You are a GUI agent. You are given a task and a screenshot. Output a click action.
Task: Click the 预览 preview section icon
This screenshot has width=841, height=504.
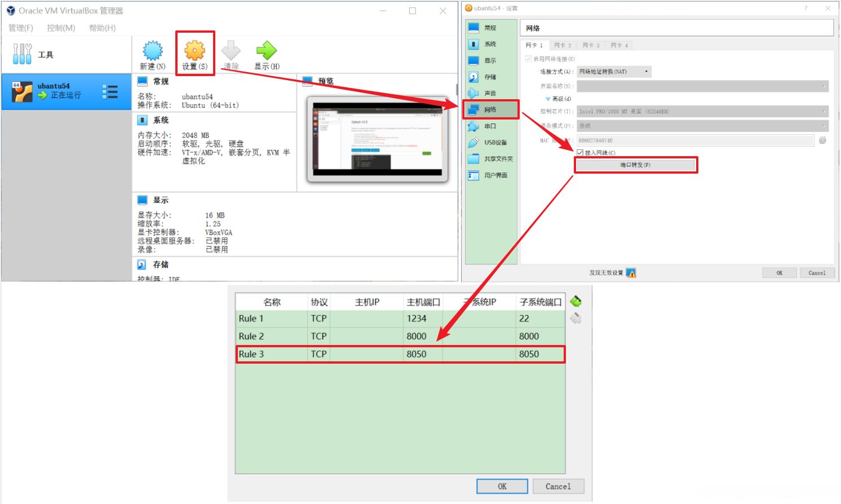tap(308, 81)
